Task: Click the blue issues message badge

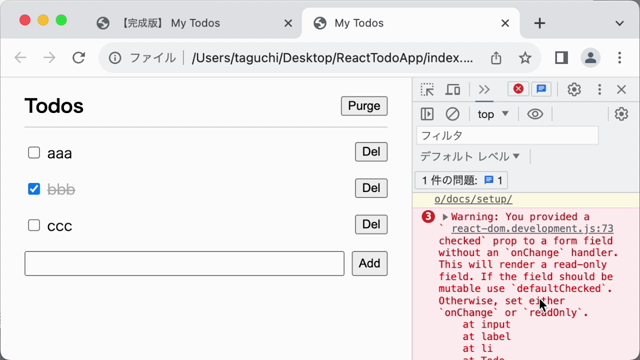Action: [541, 89]
